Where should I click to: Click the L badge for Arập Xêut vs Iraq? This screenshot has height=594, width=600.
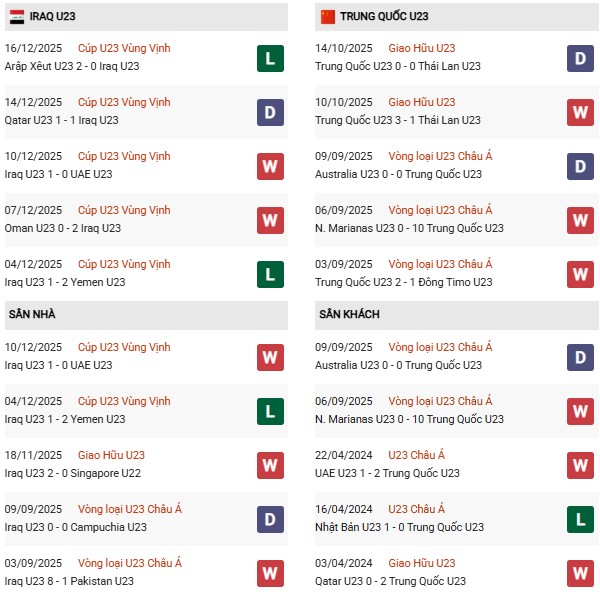pos(269,58)
